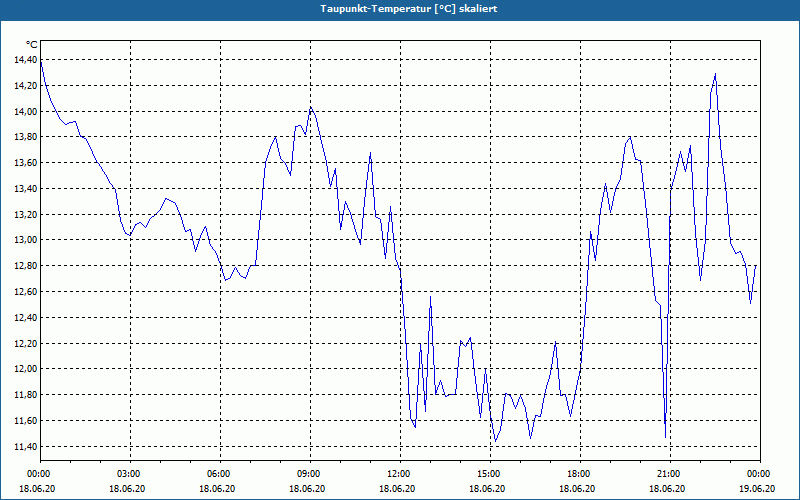Click the 03:00 time axis label

pyautogui.click(x=130, y=474)
